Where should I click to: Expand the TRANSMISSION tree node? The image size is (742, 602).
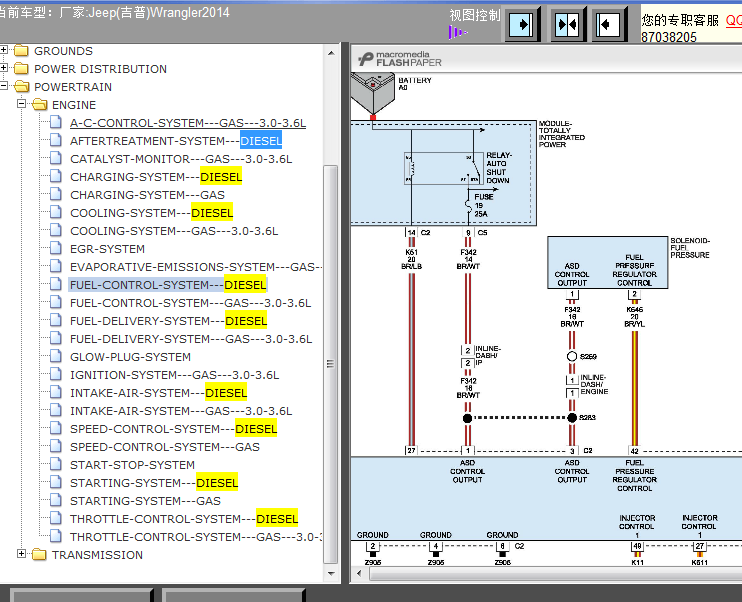21,553
